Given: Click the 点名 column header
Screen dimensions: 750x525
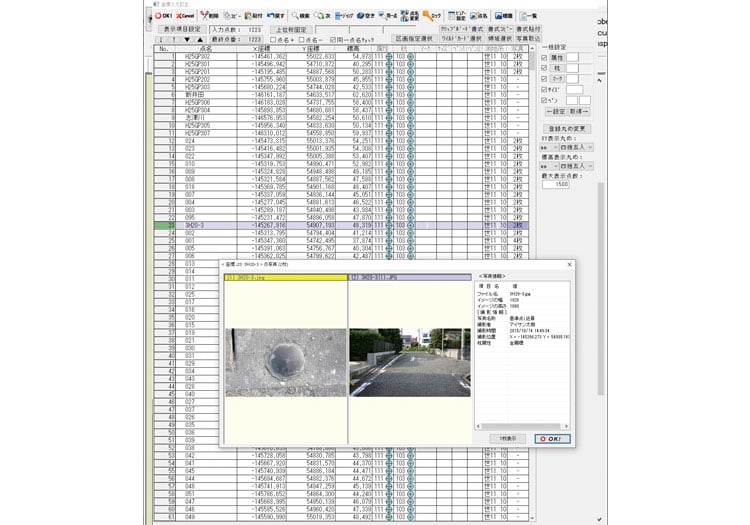Looking at the screenshot, I should pyautogui.click(x=206, y=49).
